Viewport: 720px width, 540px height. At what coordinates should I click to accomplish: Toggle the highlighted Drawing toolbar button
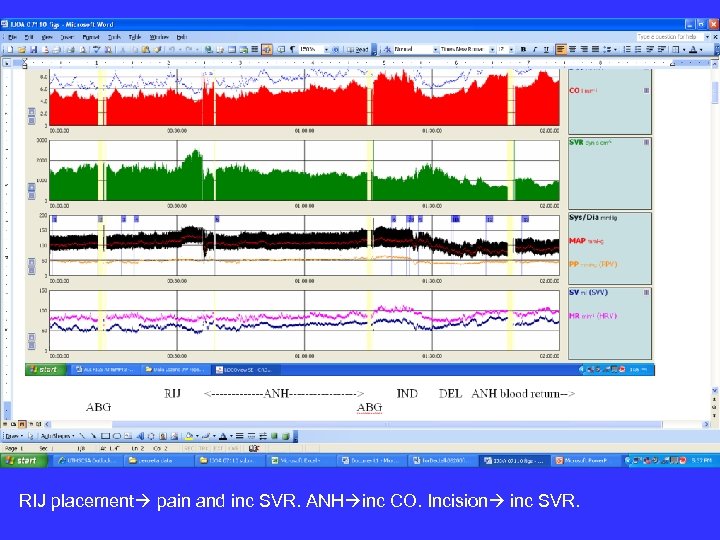coord(267,49)
